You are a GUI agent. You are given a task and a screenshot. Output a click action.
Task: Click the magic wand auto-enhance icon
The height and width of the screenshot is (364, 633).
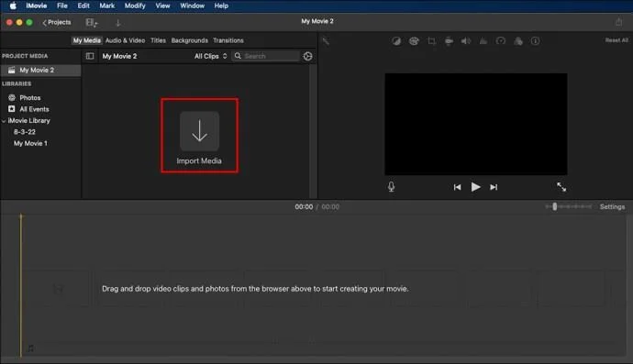click(x=326, y=40)
